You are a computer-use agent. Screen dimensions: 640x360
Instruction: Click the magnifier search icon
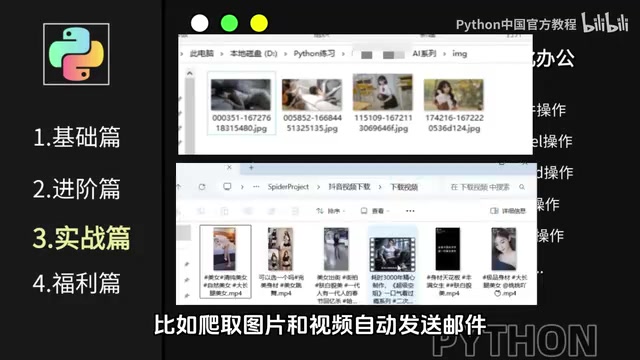(x=522, y=187)
